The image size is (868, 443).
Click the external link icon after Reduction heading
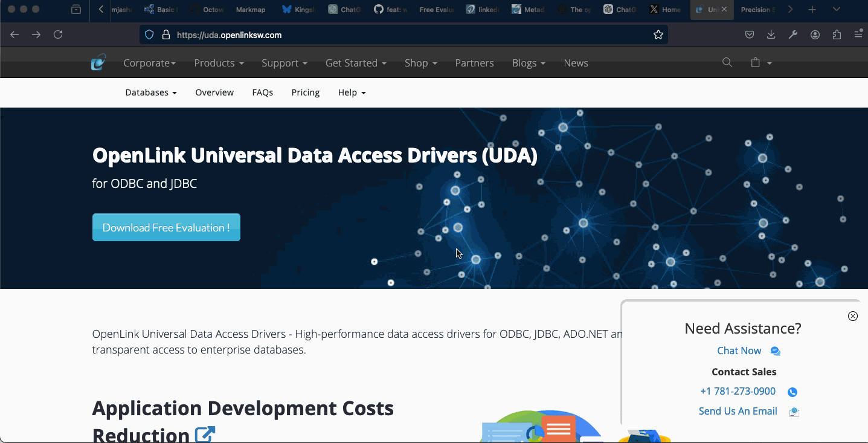pyautogui.click(x=204, y=433)
